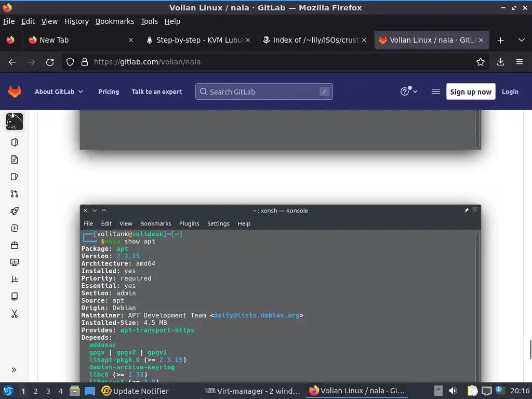Go forward one page in Firefox
This screenshot has width=532, height=399.
tap(31, 62)
